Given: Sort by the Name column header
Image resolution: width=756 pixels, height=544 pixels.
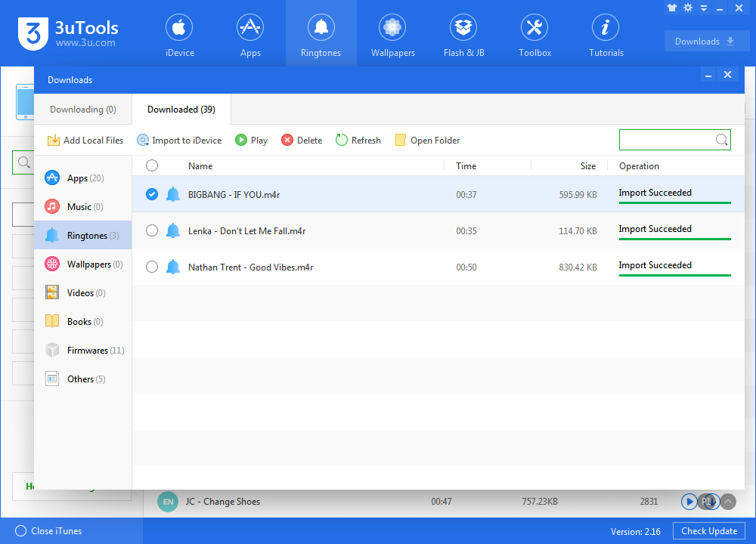Looking at the screenshot, I should tap(200, 166).
